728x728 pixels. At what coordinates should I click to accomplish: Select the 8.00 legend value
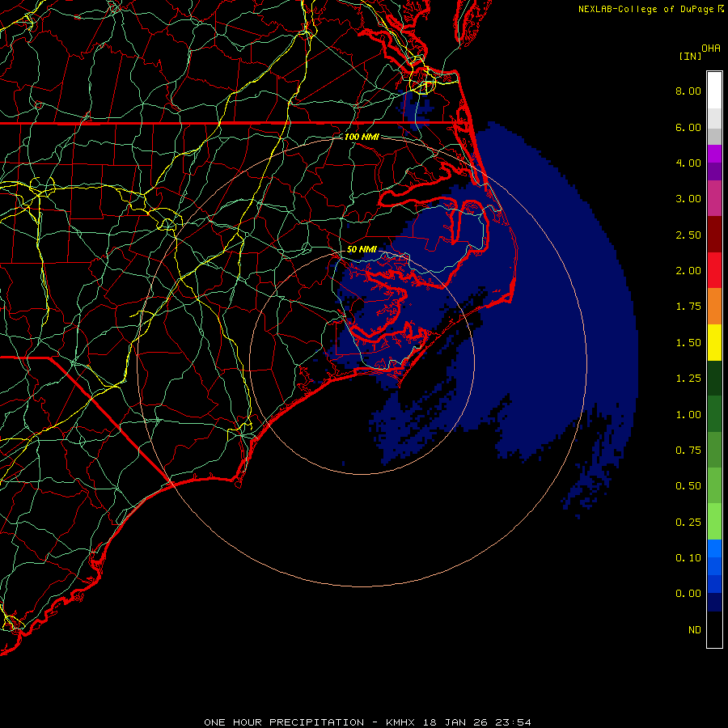(x=688, y=91)
